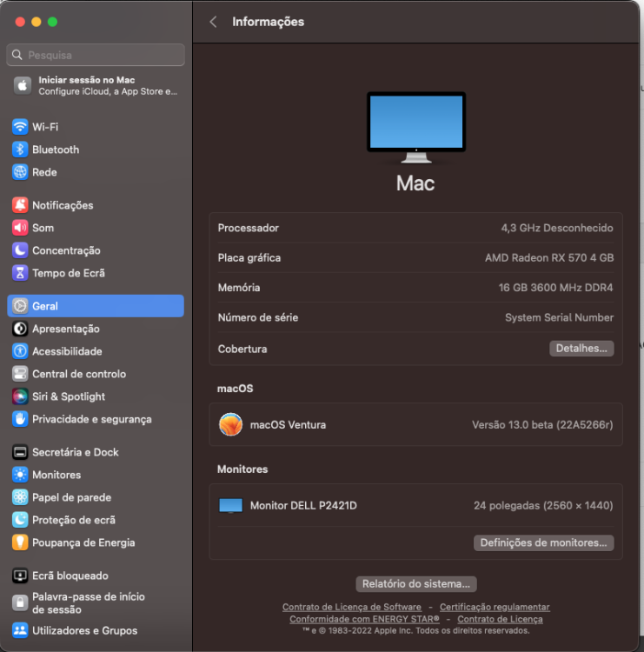Select '16 GB 3600 MHz DDR4' value

(x=556, y=288)
